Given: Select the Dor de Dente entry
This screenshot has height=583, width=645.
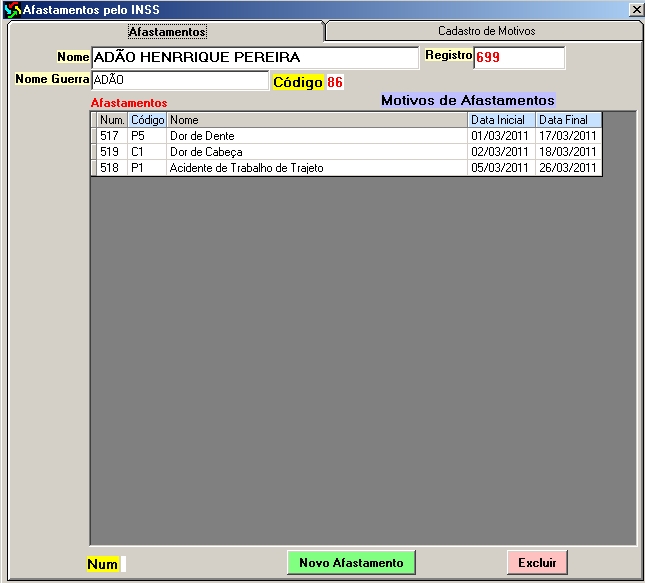Looking at the screenshot, I should [x=317, y=136].
